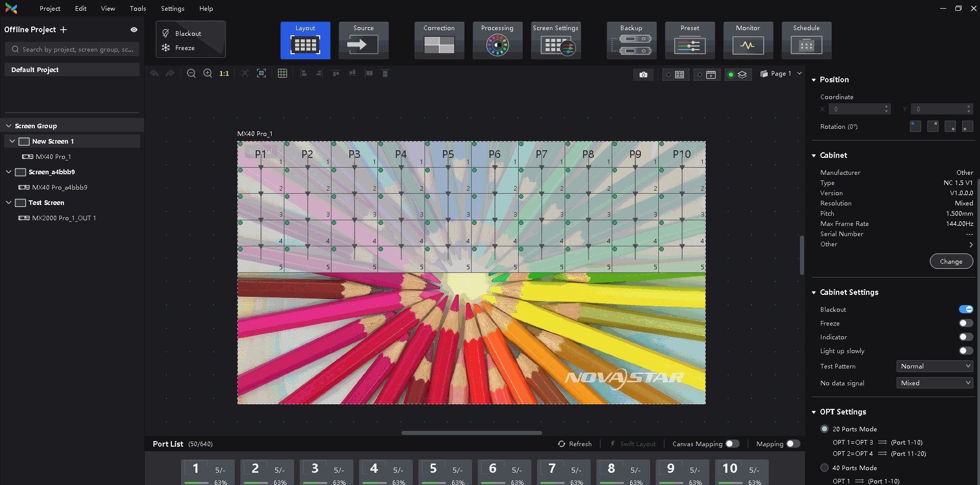Open the Processing module

497,40
